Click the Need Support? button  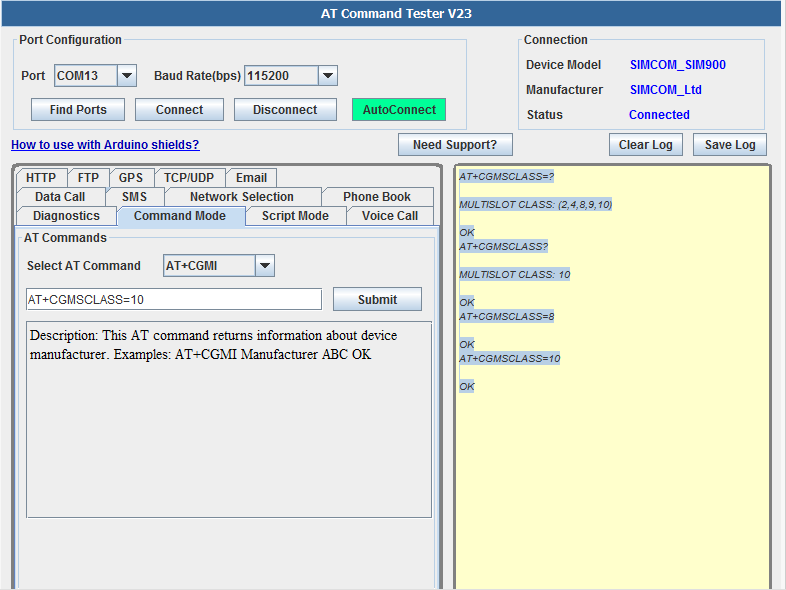click(455, 145)
